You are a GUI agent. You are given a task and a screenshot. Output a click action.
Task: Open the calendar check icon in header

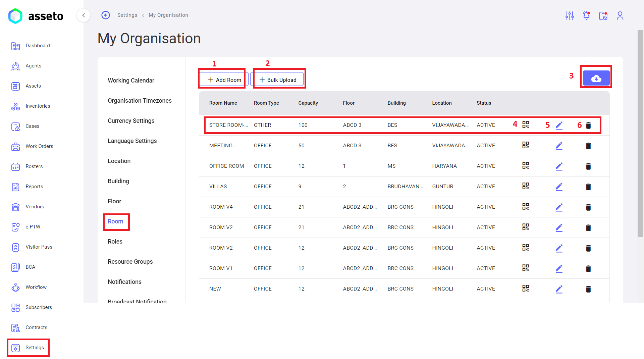point(603,15)
